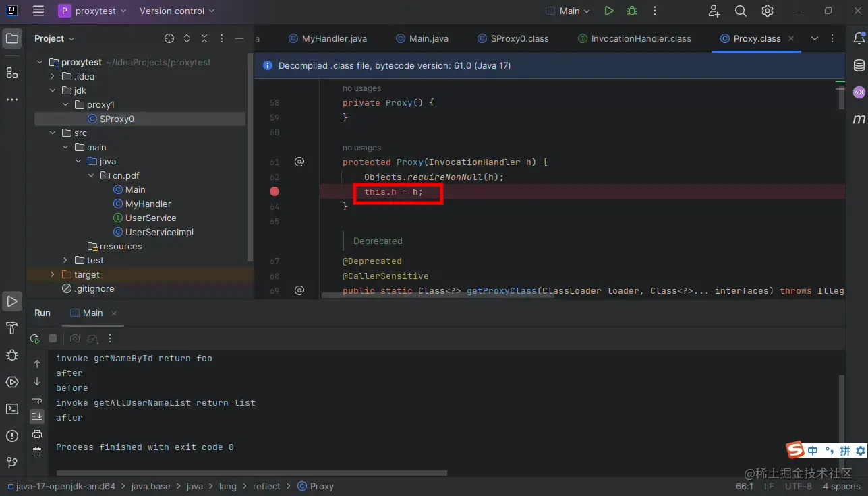Open the Database tool window
This screenshot has height=496, width=868.
[x=859, y=65]
